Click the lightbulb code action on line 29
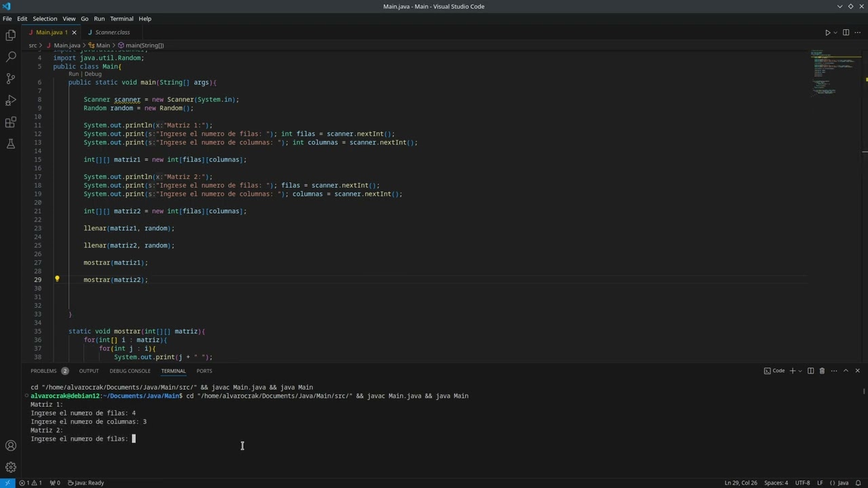The width and height of the screenshot is (868, 488). tap(57, 279)
